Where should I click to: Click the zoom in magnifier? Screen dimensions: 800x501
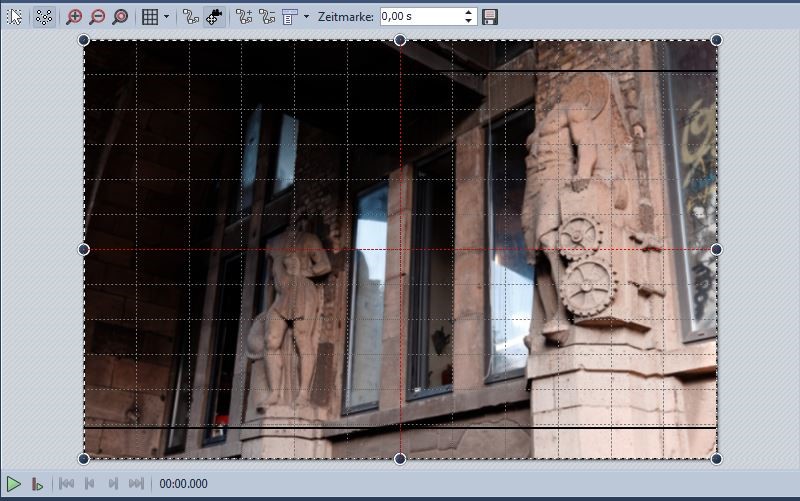coord(74,17)
